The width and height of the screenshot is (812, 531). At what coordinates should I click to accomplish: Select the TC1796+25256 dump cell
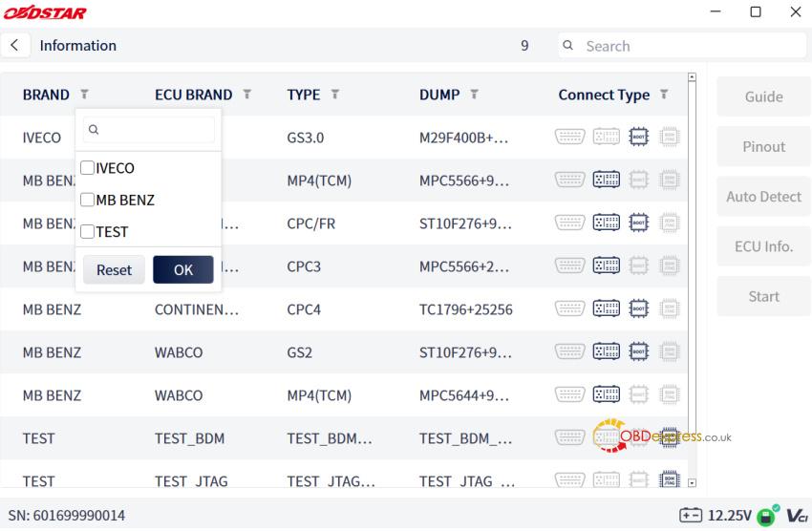click(466, 309)
